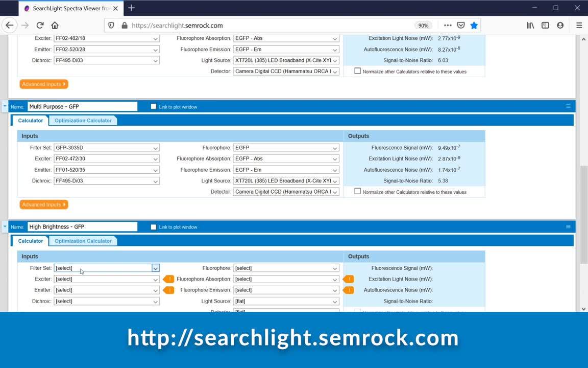
Task: Expand Advanced Inputs in the top panel
Action: pyautogui.click(x=44, y=84)
